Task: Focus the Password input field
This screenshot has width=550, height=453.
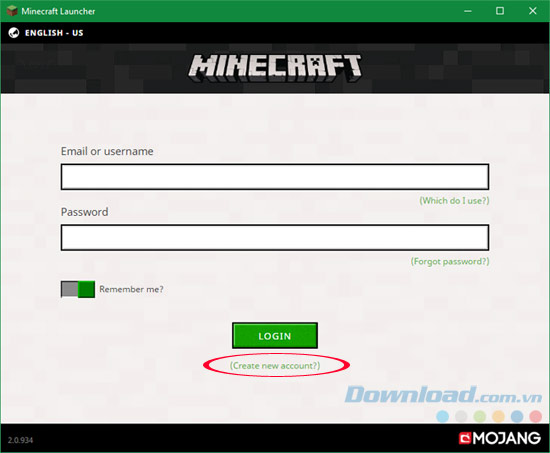Action: click(x=275, y=238)
